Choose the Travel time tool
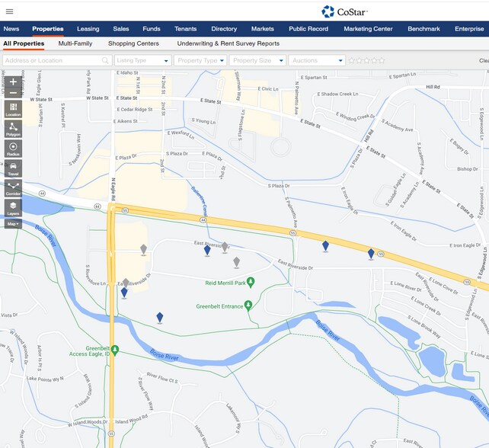The width and height of the screenshot is (489, 448). point(13,168)
